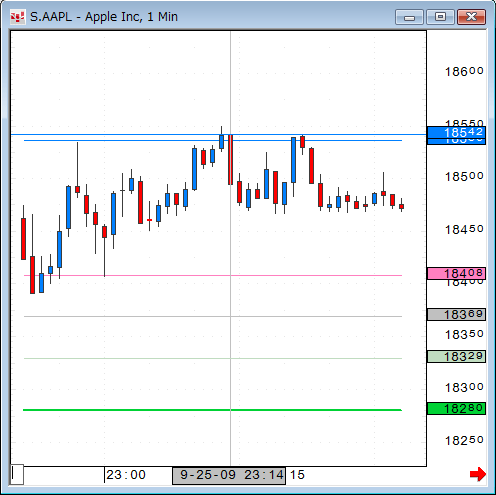This screenshot has height=495, width=496.
Task: Maximize the S.AAPL chart window
Action: click(440, 17)
